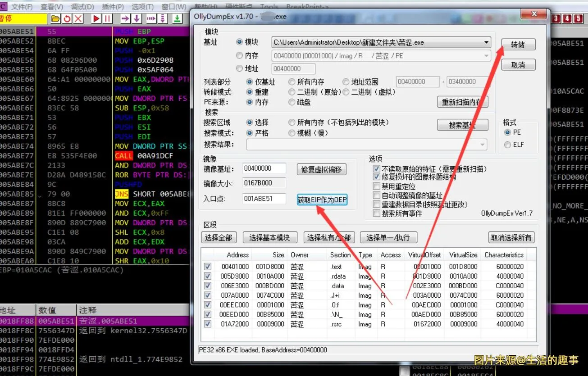Click the Step Into arrow icon
This screenshot has width=588, height=376.
click(126, 18)
